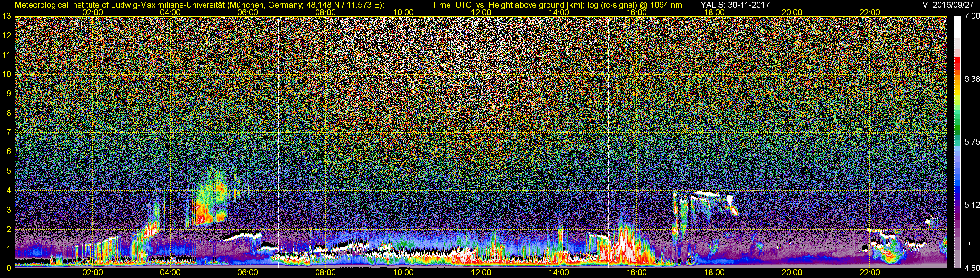Click the 6.38 colorbar scale value

pyautogui.click(x=972, y=79)
